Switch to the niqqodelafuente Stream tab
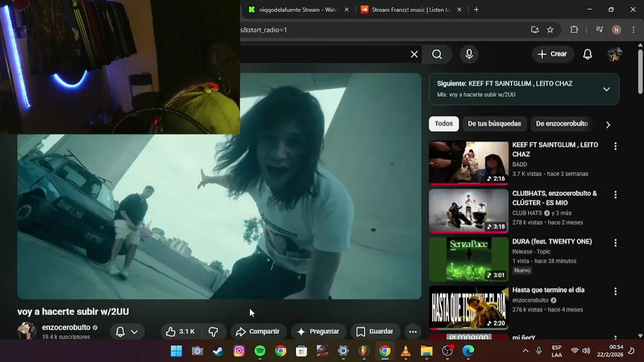 (x=297, y=10)
